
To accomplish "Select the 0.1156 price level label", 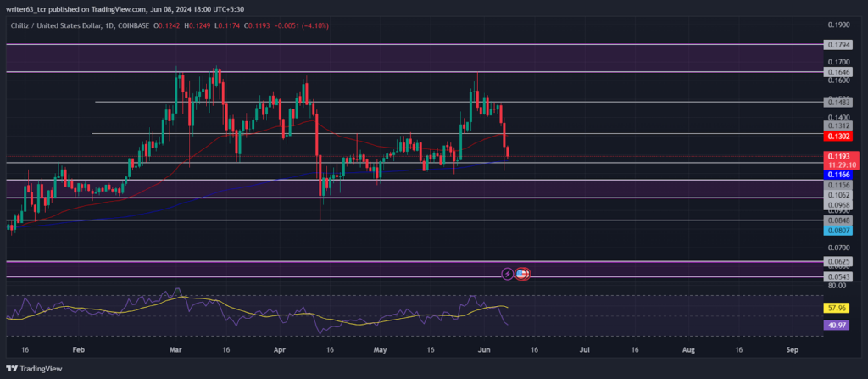I will [x=837, y=185].
